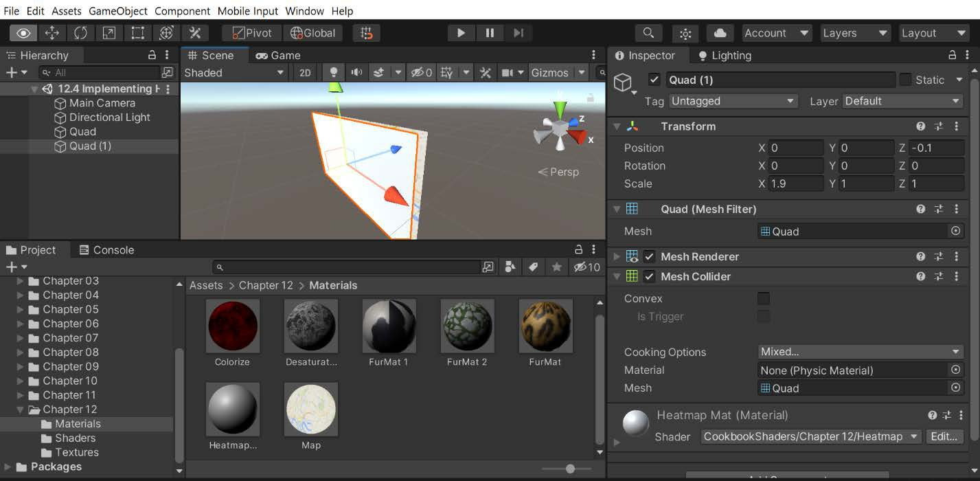The image size is (980, 481).
Task: Toggle Pivot handle position button
Action: tap(251, 33)
